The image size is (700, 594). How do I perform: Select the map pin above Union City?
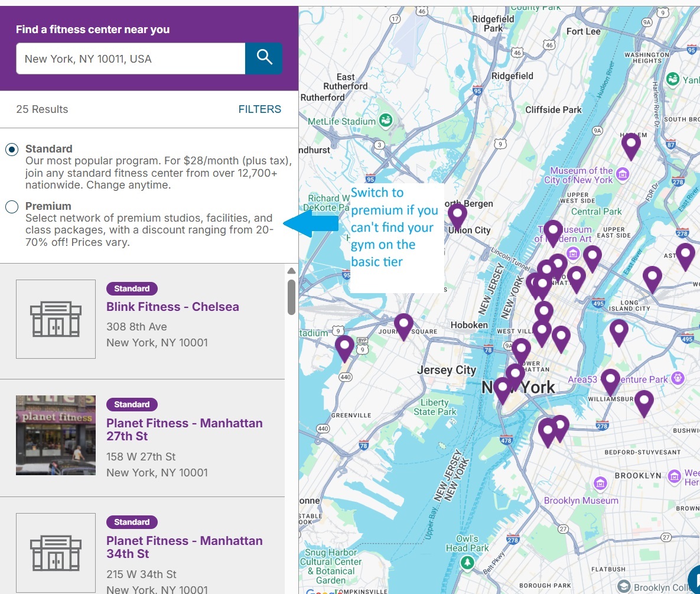pos(457,216)
